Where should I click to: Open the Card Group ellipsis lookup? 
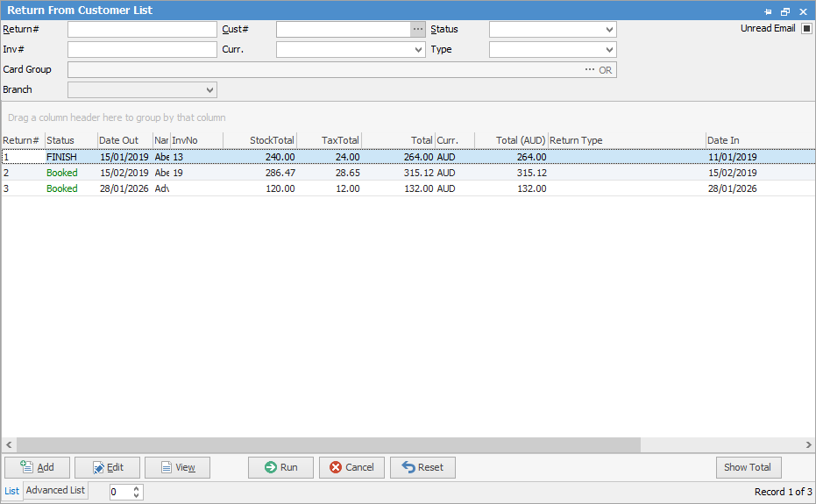589,70
